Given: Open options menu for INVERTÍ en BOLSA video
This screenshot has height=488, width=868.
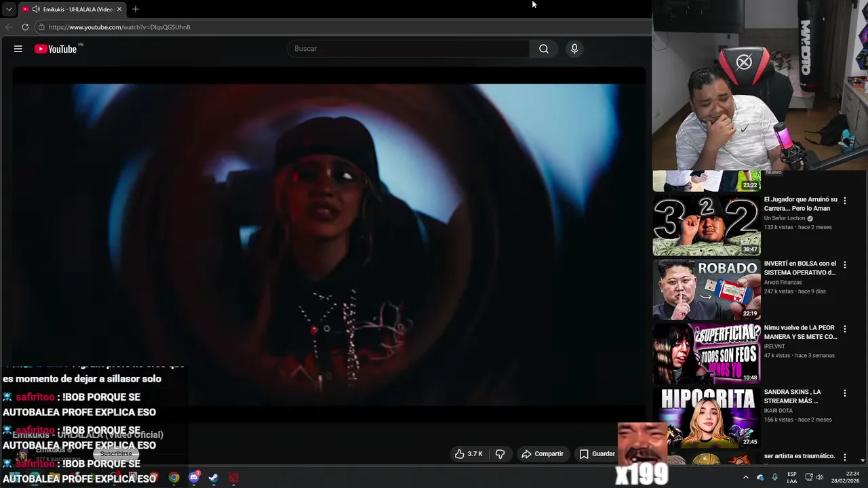Looking at the screenshot, I should 845,265.
